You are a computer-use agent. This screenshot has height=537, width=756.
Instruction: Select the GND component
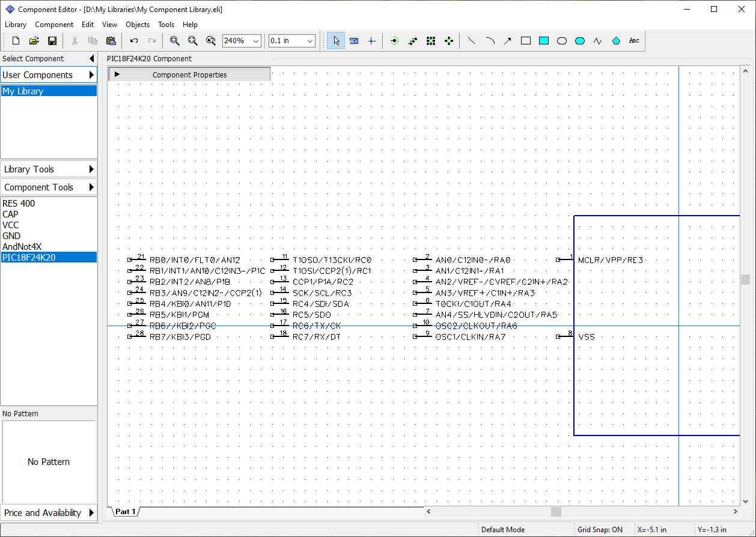[49, 236]
